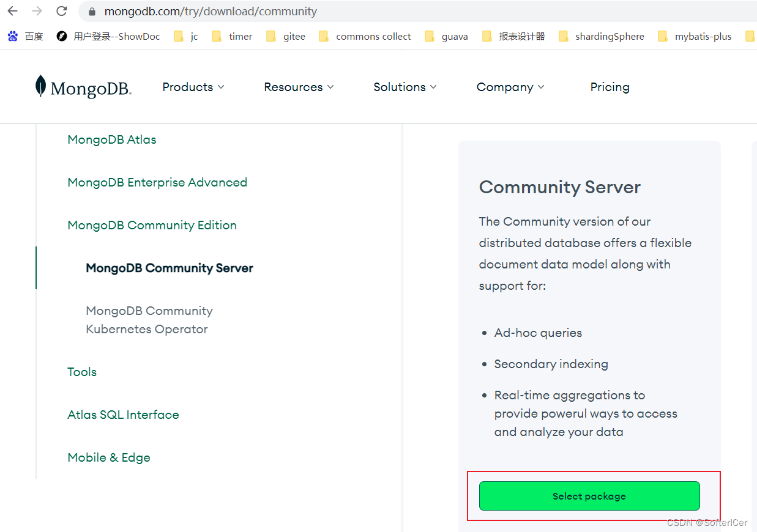Click the green Select package button

click(589, 496)
